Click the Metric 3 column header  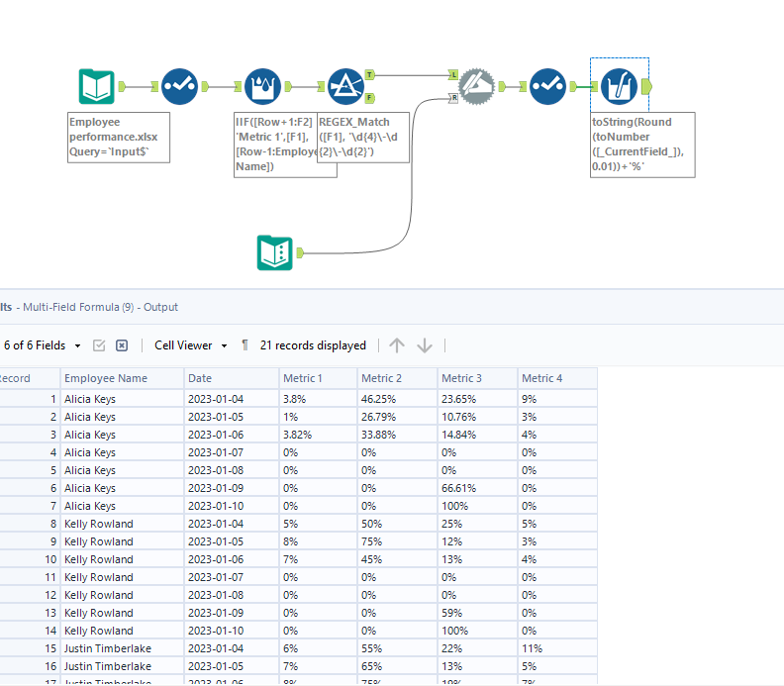point(477,378)
